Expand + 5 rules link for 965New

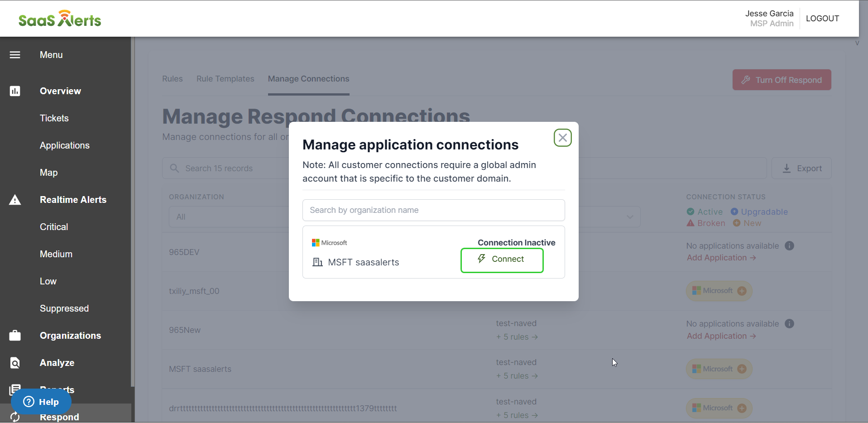coord(517,337)
